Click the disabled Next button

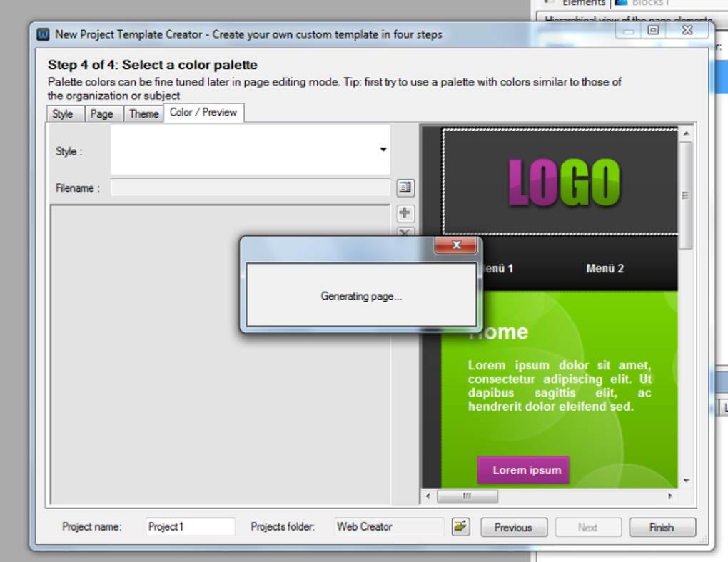(588, 527)
